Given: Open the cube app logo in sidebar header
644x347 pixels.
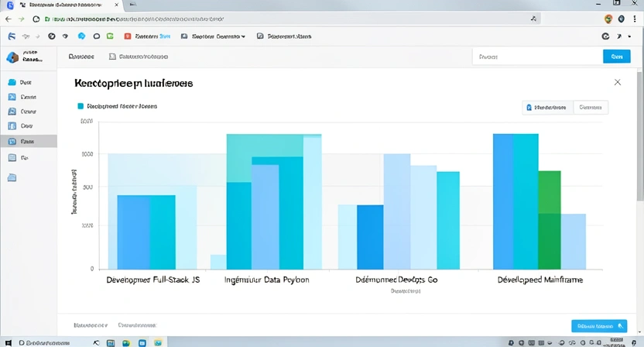Looking at the screenshot, I should pyautogui.click(x=12, y=57).
